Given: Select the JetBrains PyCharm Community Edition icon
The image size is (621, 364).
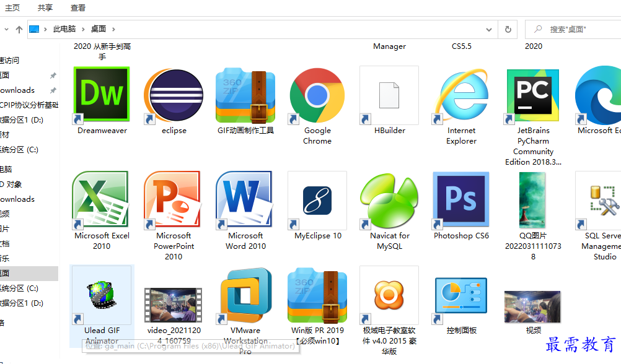Looking at the screenshot, I should coord(533,95).
